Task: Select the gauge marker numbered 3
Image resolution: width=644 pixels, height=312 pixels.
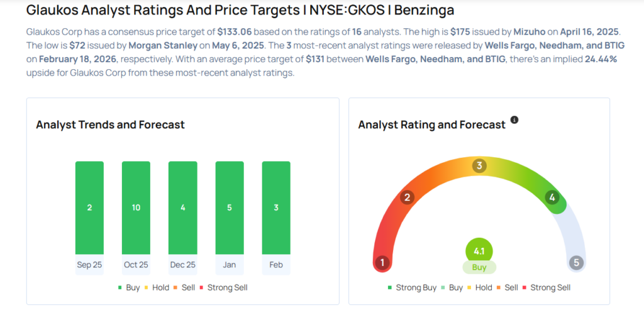Action: (x=479, y=166)
